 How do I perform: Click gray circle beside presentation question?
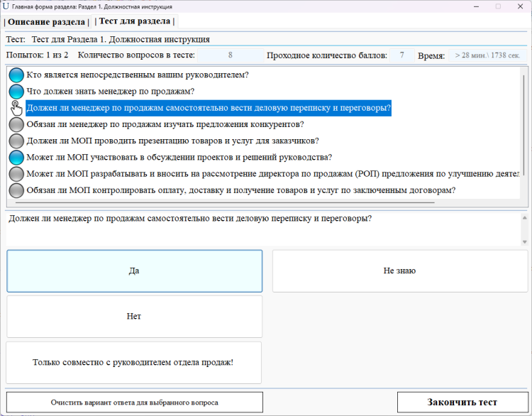16,141
